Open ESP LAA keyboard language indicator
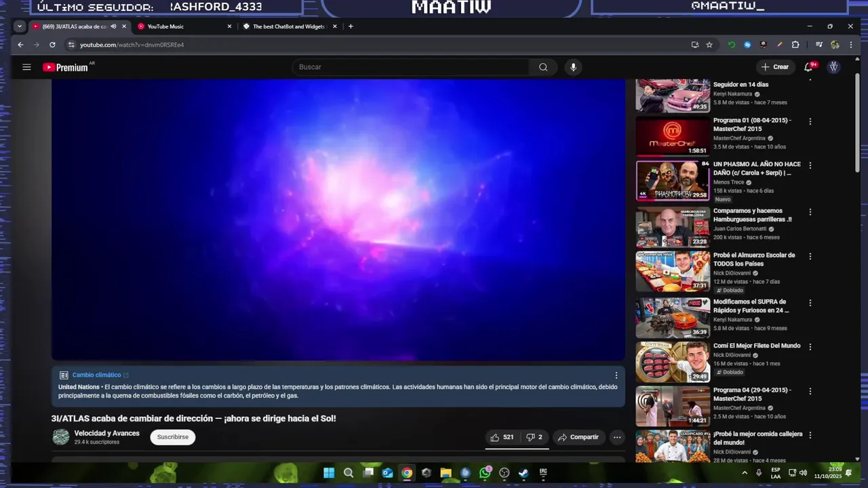This screenshot has width=868, height=488. (775, 472)
